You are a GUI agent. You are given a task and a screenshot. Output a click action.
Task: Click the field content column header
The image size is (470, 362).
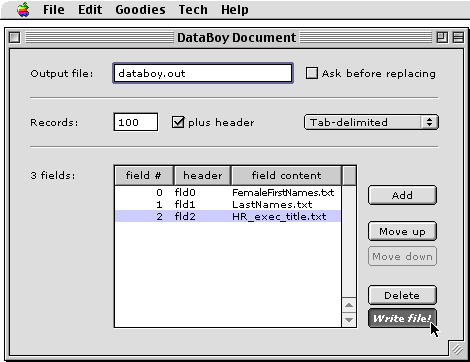286,175
